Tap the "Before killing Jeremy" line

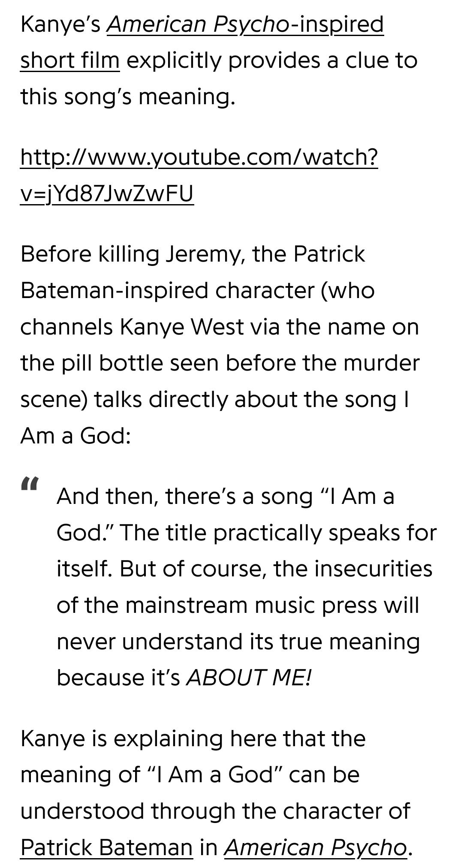pos(193,254)
